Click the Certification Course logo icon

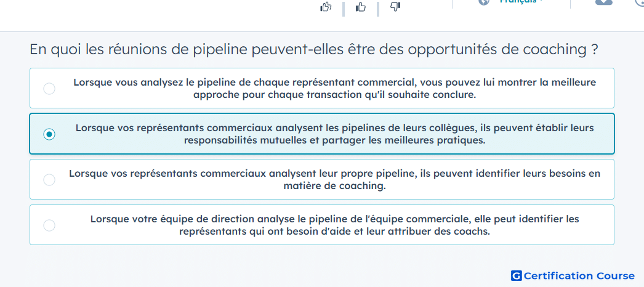tap(517, 276)
